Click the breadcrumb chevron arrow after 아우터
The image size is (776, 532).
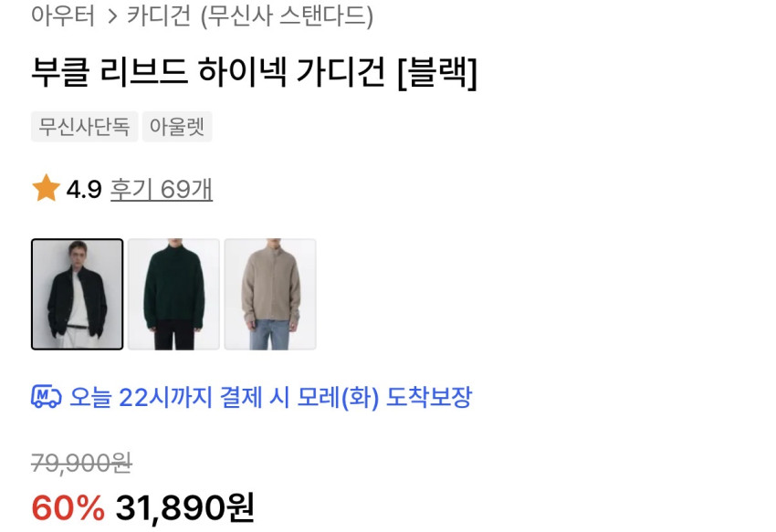(x=112, y=16)
